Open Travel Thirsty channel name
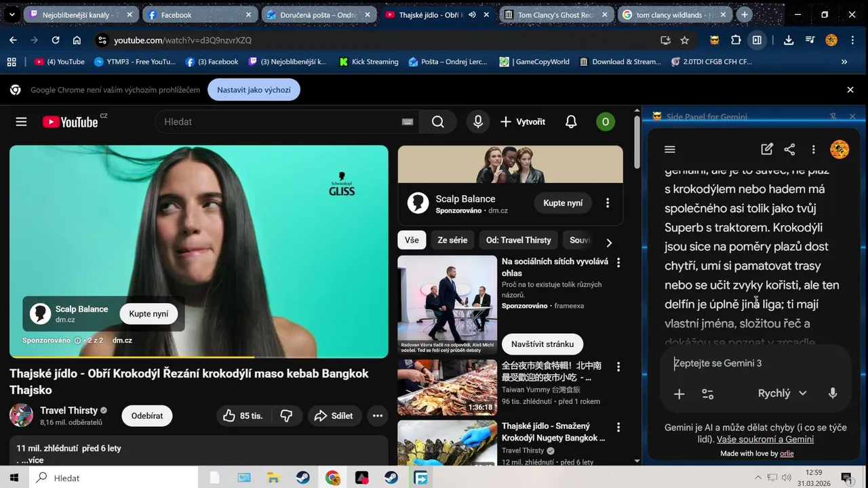The width and height of the screenshot is (868, 488). (x=69, y=410)
